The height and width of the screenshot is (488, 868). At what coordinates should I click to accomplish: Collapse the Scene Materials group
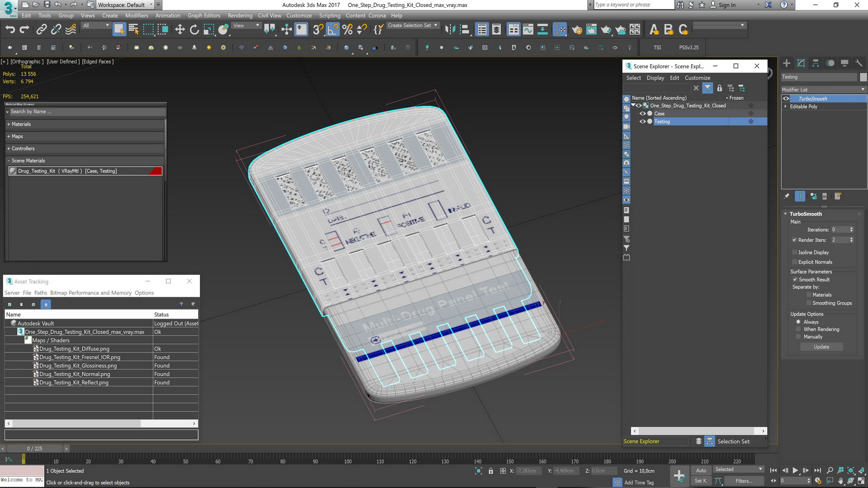click(x=9, y=161)
